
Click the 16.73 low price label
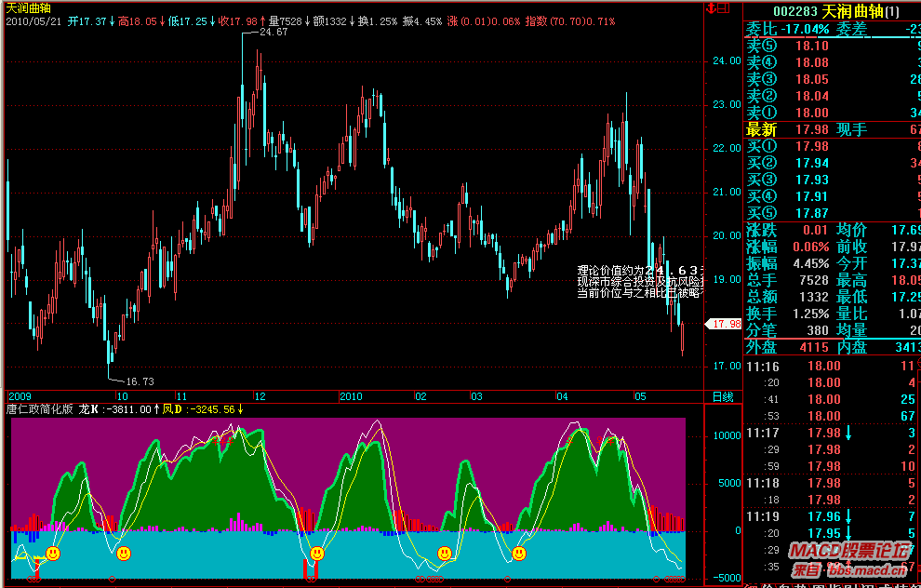(x=139, y=381)
